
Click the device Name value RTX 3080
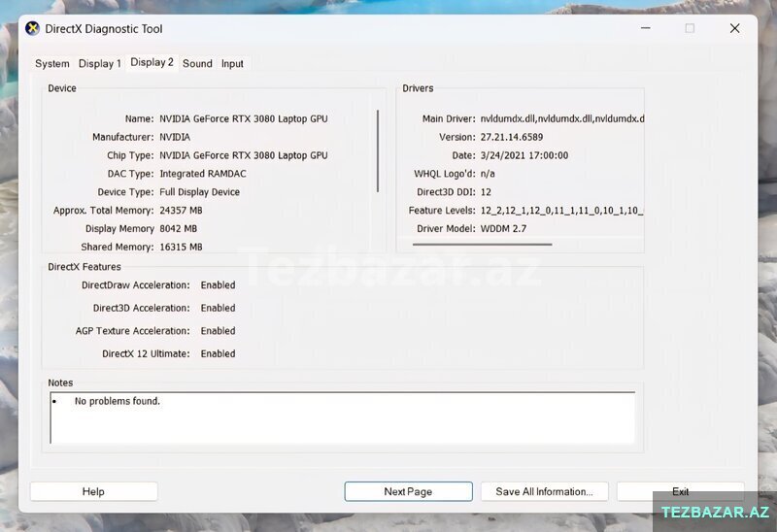[243, 118]
